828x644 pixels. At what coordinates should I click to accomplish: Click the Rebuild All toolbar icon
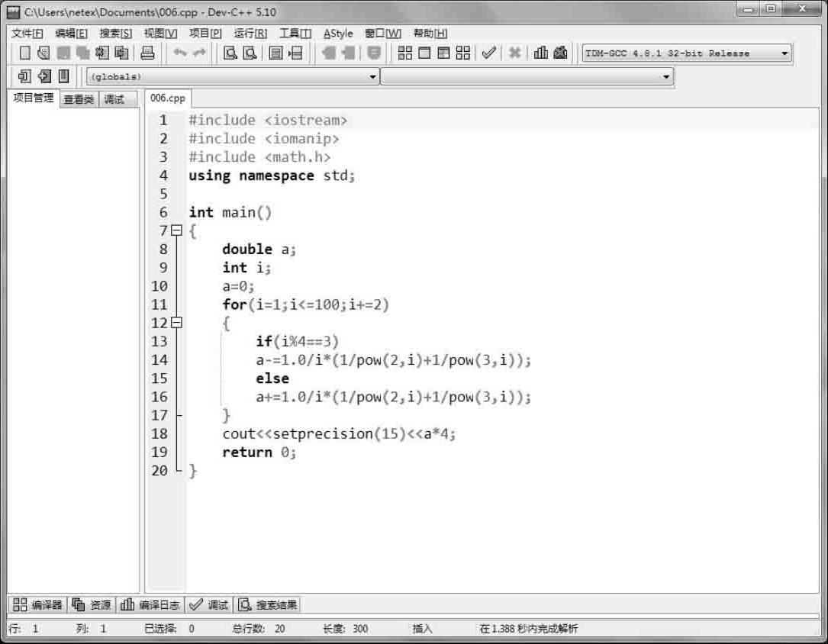pyautogui.click(x=462, y=53)
